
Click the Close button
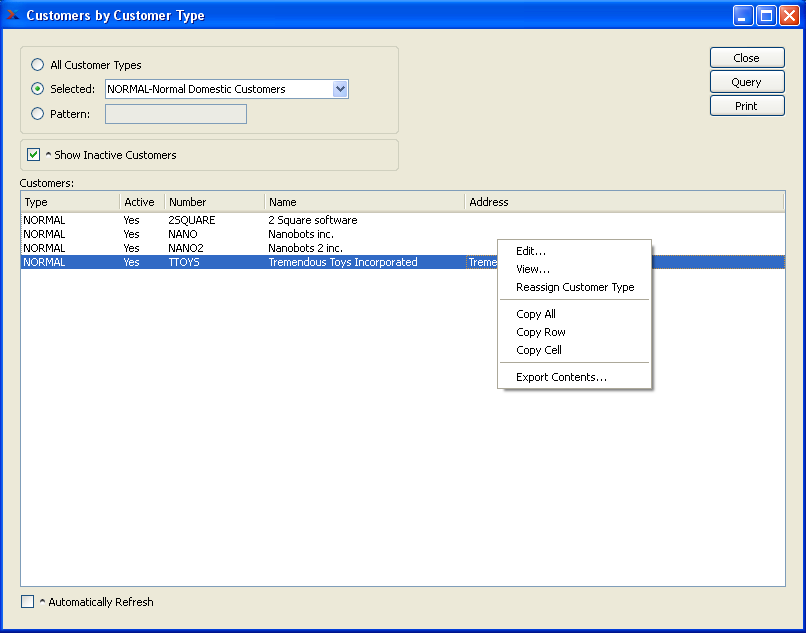pos(747,58)
